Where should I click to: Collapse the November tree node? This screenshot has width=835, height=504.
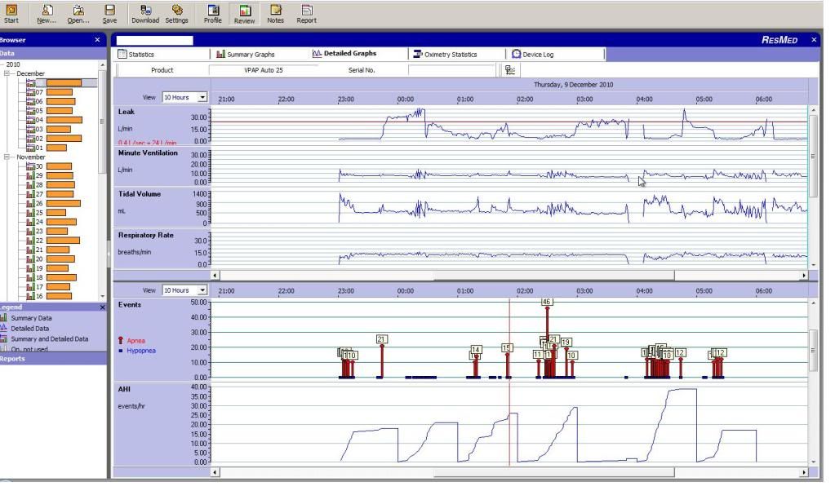click(7, 157)
